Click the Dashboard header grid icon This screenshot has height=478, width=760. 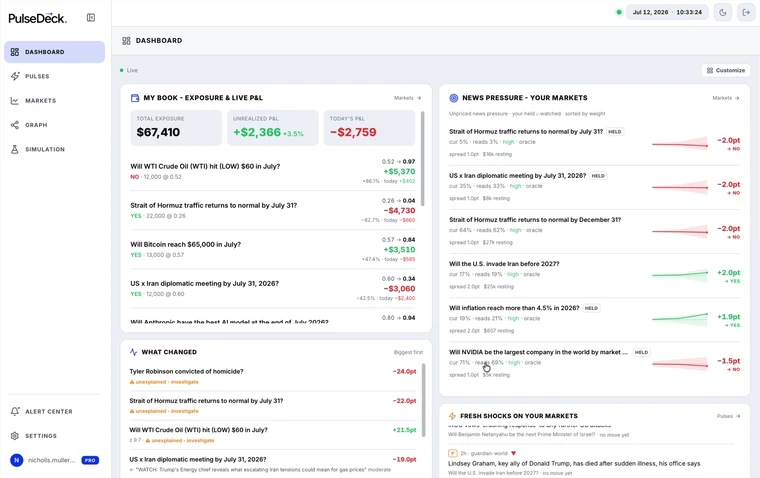[x=127, y=41]
